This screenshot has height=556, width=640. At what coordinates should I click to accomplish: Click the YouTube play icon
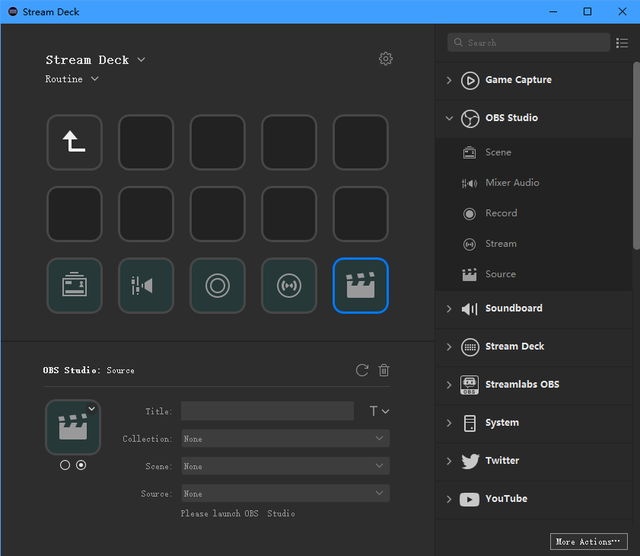pos(469,499)
